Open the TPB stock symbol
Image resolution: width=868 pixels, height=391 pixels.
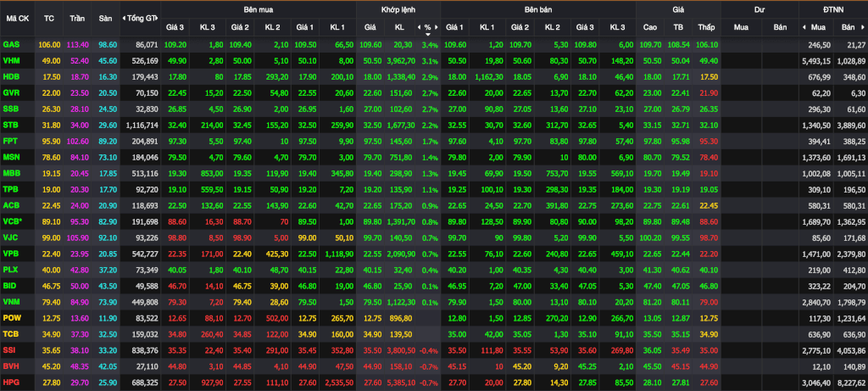[10, 189]
